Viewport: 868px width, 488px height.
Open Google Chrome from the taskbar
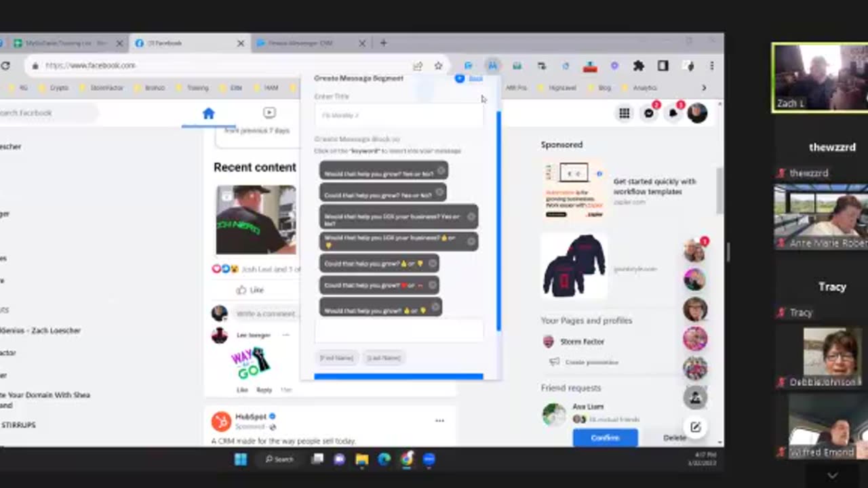pos(406,460)
